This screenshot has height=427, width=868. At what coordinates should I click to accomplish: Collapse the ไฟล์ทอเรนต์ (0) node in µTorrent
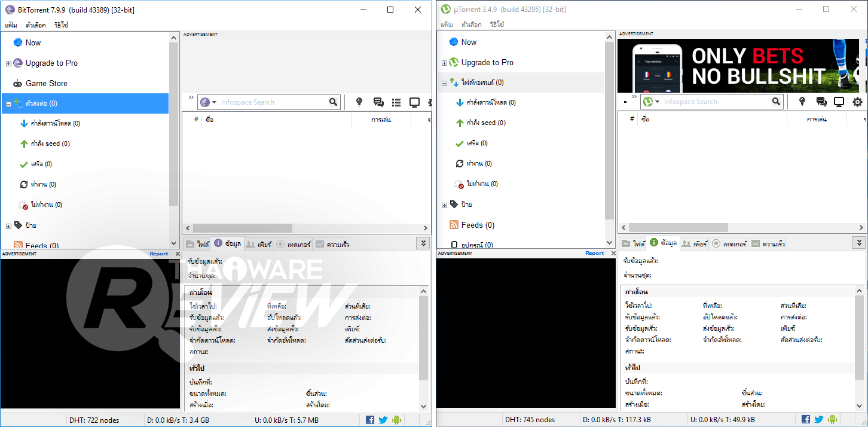444,83
